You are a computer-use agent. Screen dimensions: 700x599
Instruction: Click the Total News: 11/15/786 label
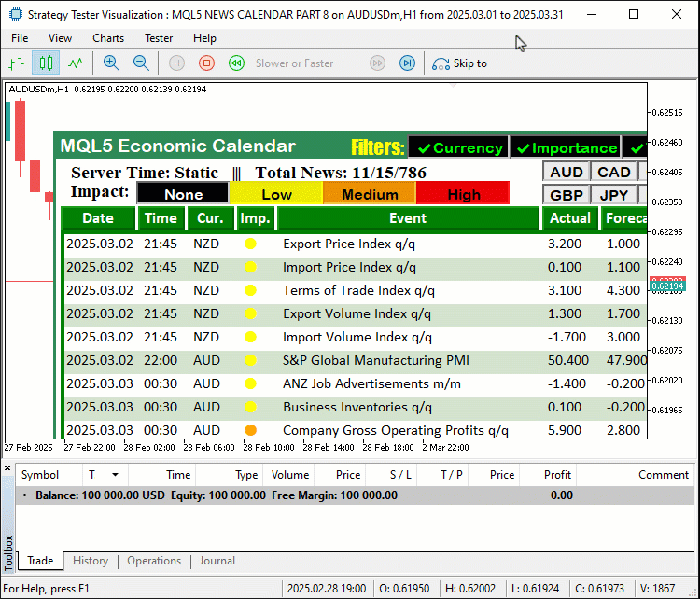(x=341, y=173)
